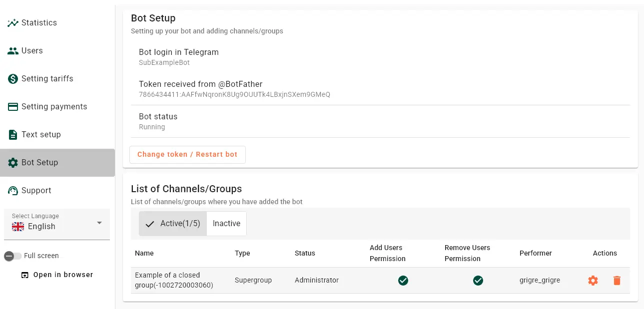This screenshot has height=309, width=644.
Task: Open Setting tariffs page
Action: [x=57, y=79]
